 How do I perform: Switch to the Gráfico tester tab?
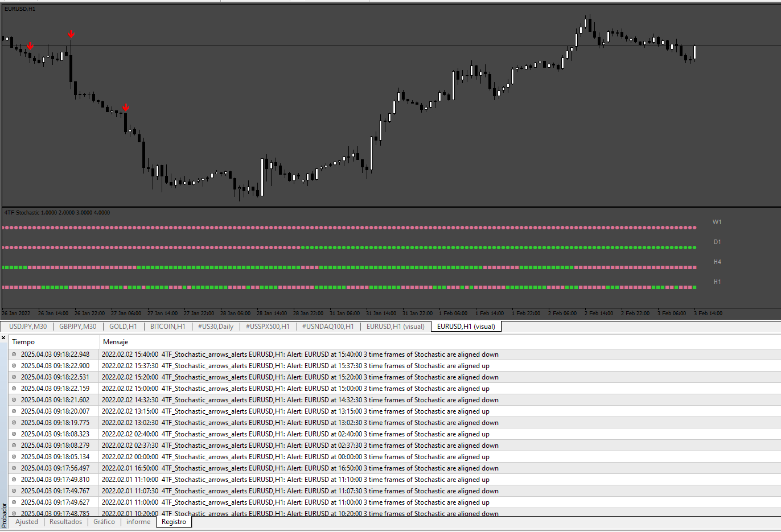coord(104,522)
